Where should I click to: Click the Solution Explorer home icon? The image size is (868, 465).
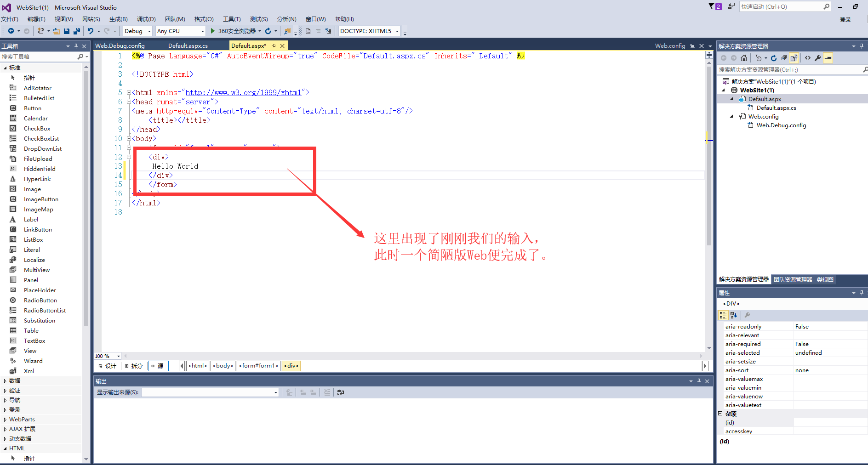(743, 58)
